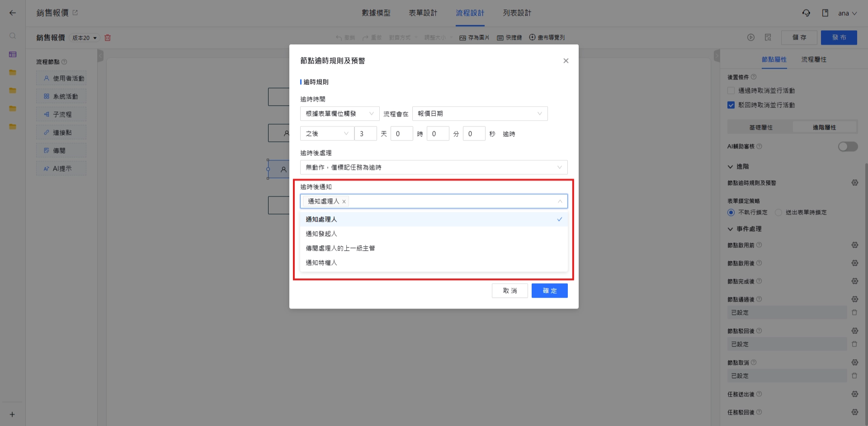Click the red trash icon next to 版本20
Image resolution: width=868 pixels, height=426 pixels.
108,38
